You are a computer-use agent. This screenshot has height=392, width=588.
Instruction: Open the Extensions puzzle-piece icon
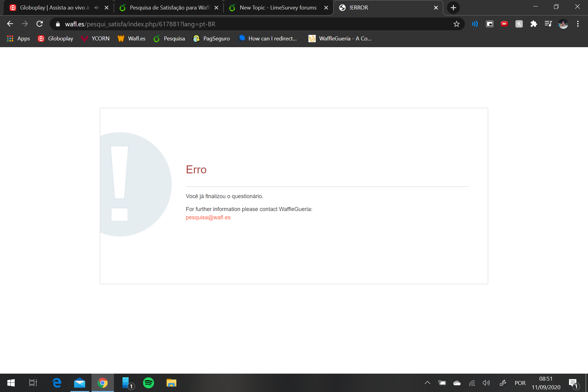pyautogui.click(x=534, y=24)
